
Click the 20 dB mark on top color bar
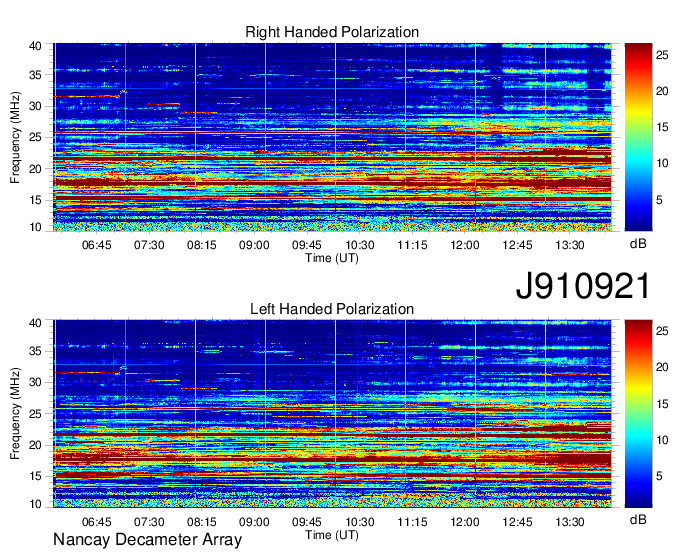[662, 91]
